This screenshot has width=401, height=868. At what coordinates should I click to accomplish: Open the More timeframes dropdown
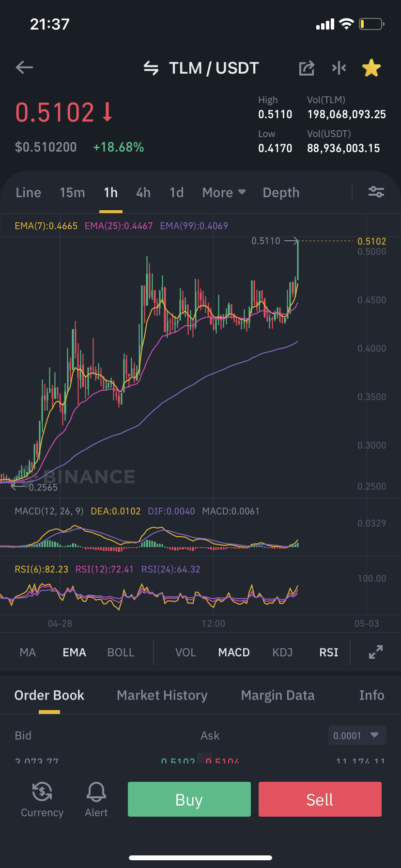tap(224, 193)
